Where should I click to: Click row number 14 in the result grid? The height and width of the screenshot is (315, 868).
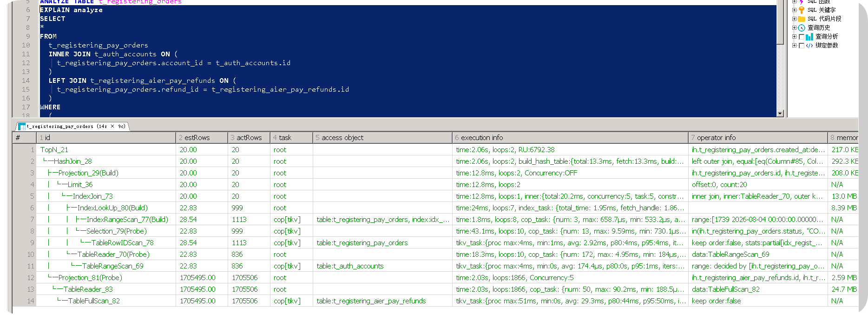(24, 301)
